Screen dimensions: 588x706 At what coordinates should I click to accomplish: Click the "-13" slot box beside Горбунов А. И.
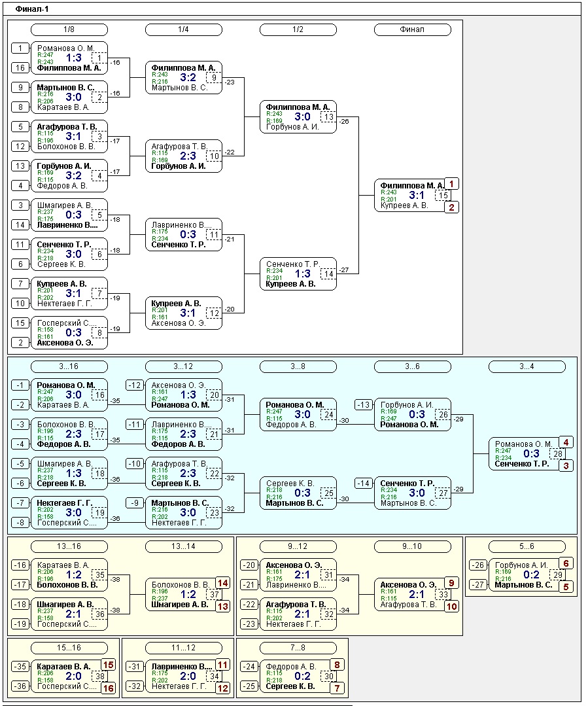point(364,405)
